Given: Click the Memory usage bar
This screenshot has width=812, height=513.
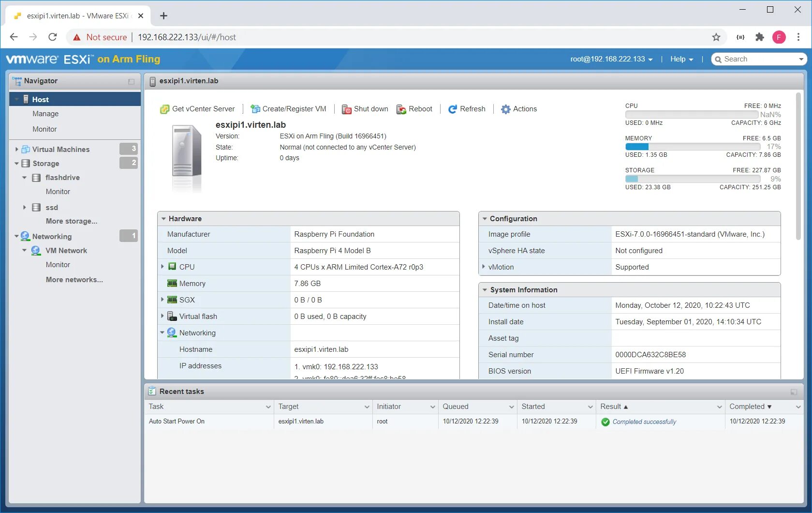Looking at the screenshot, I should (693, 147).
